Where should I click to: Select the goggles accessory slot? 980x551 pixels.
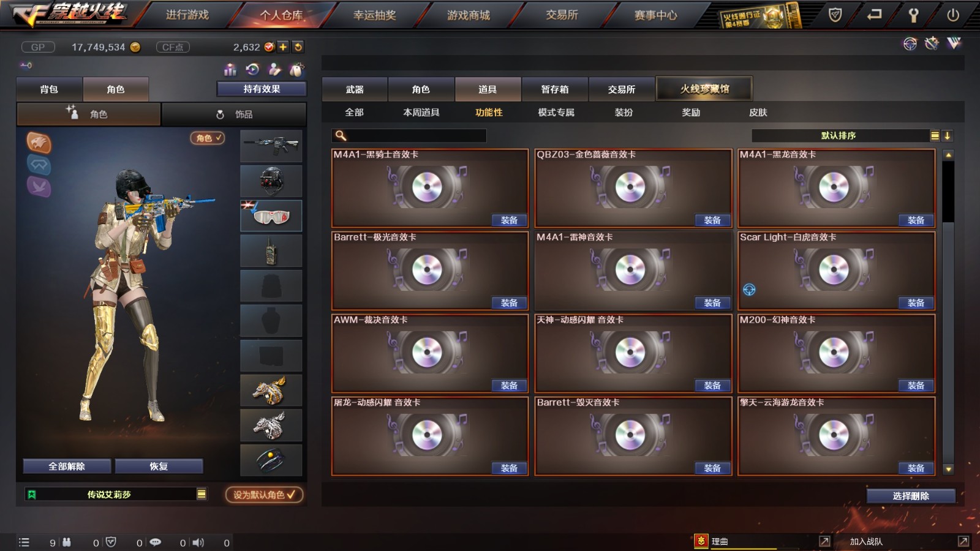point(271,216)
